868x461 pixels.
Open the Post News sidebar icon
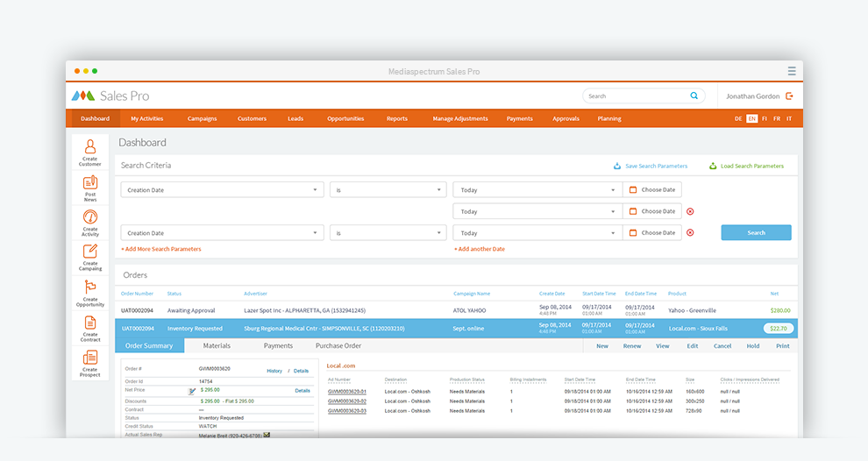[x=90, y=182]
